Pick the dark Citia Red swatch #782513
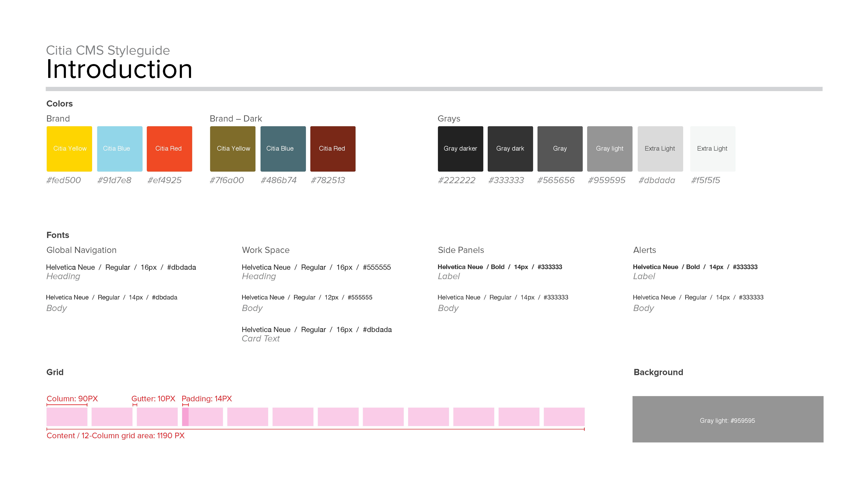The width and height of the screenshot is (868, 488). click(333, 149)
